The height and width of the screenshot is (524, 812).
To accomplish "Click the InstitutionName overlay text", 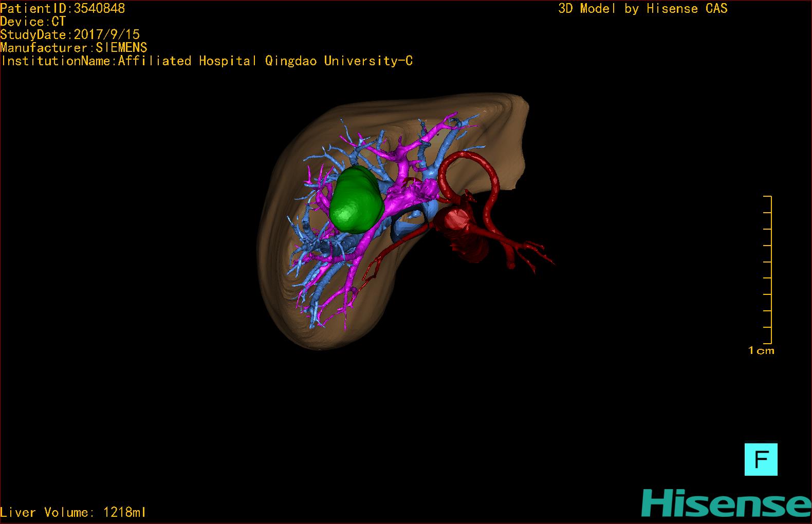I will pos(207,61).
